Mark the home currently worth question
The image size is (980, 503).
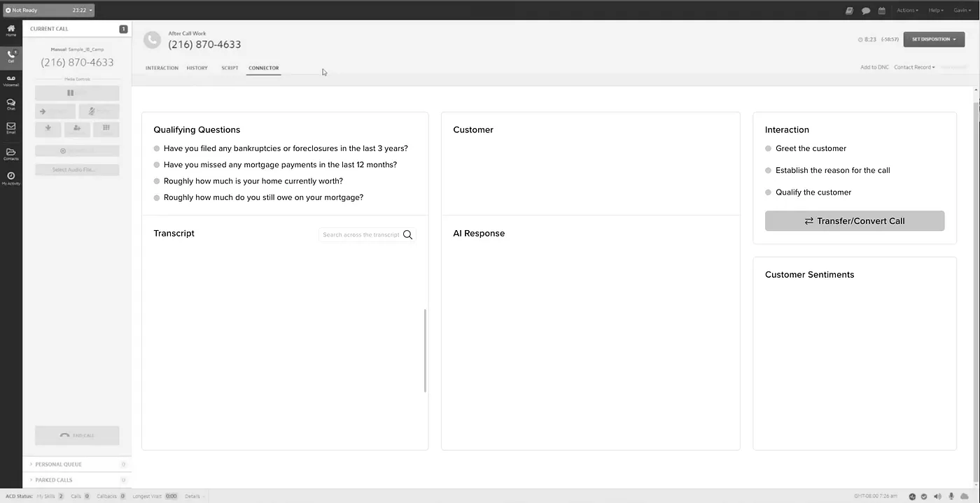(x=157, y=181)
